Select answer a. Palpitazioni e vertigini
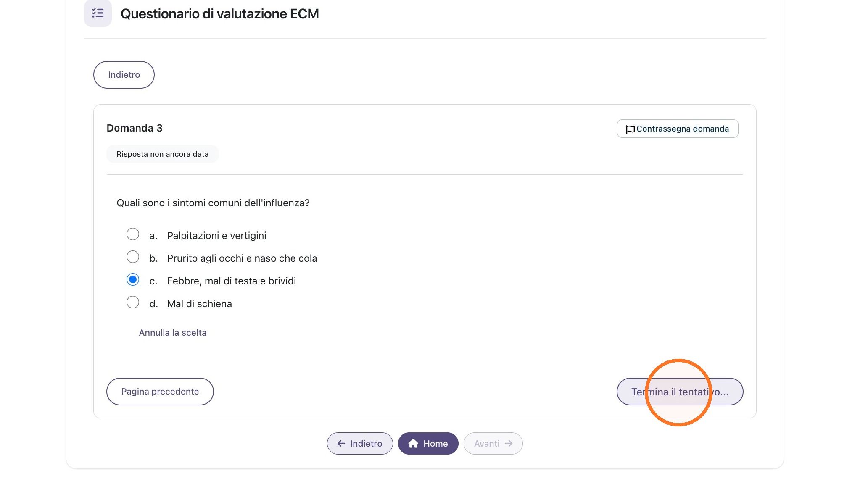Viewport: 868px width, 484px height. [133, 234]
